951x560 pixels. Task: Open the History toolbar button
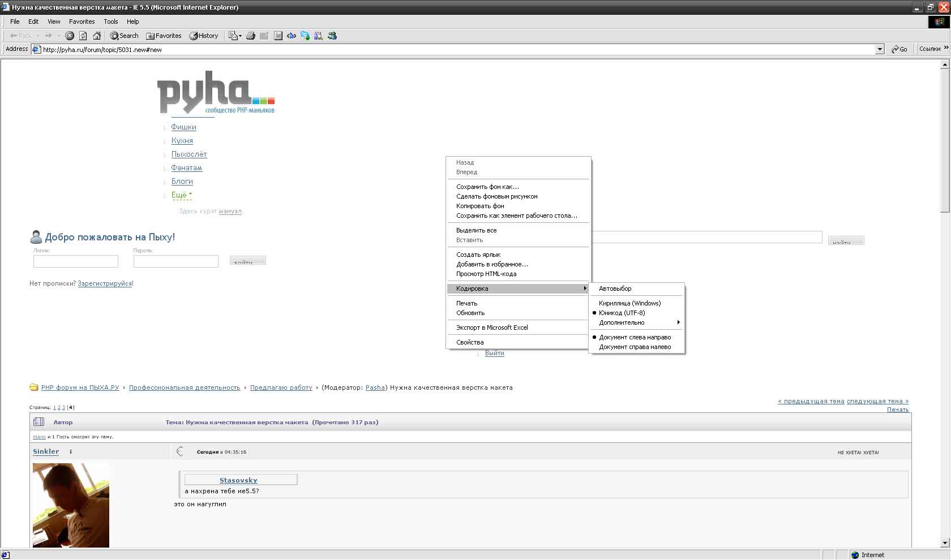(204, 36)
